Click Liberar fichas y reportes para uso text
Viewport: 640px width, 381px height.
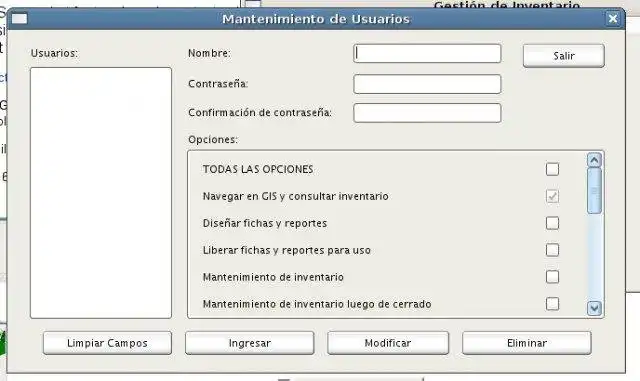click(287, 250)
